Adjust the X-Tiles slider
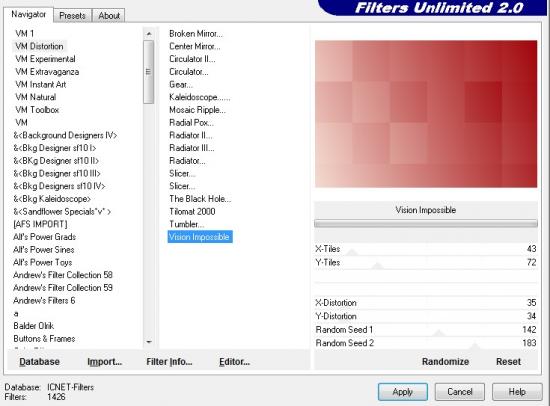 [425, 249]
